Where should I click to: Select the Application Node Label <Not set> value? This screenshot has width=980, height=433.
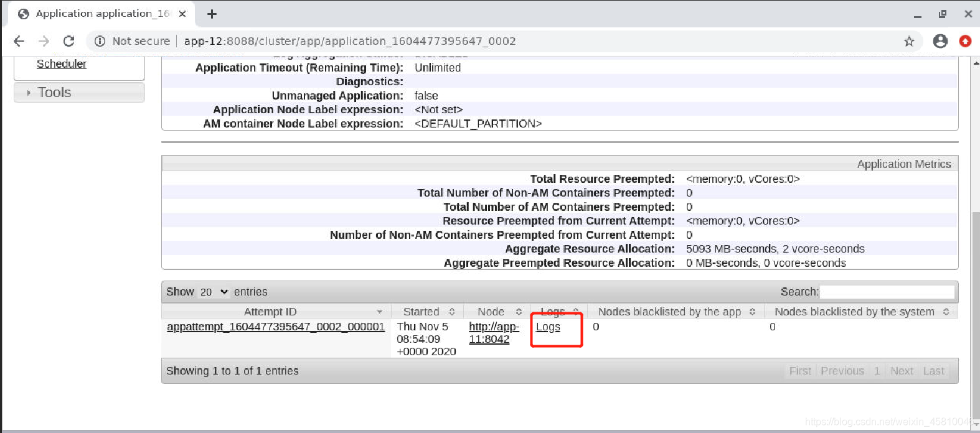point(439,109)
